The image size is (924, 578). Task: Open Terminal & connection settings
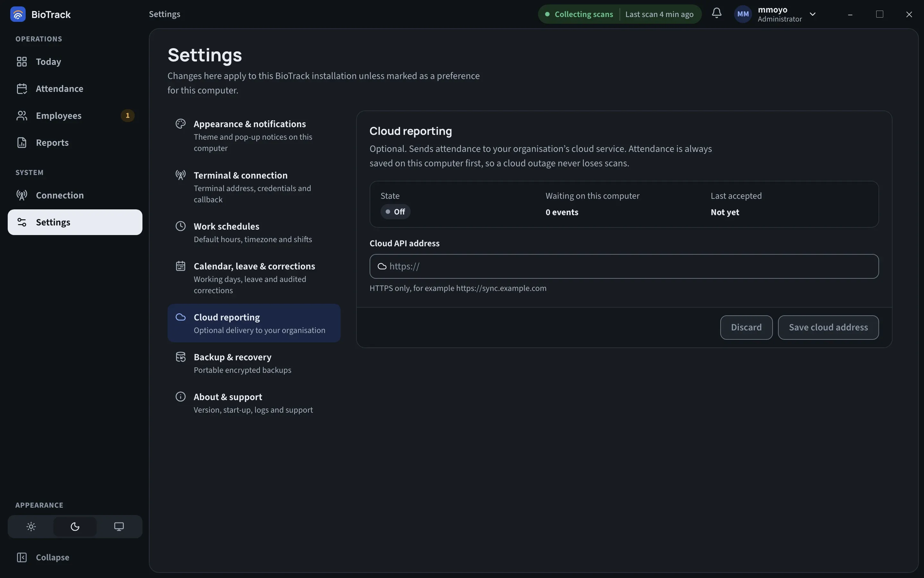click(254, 187)
